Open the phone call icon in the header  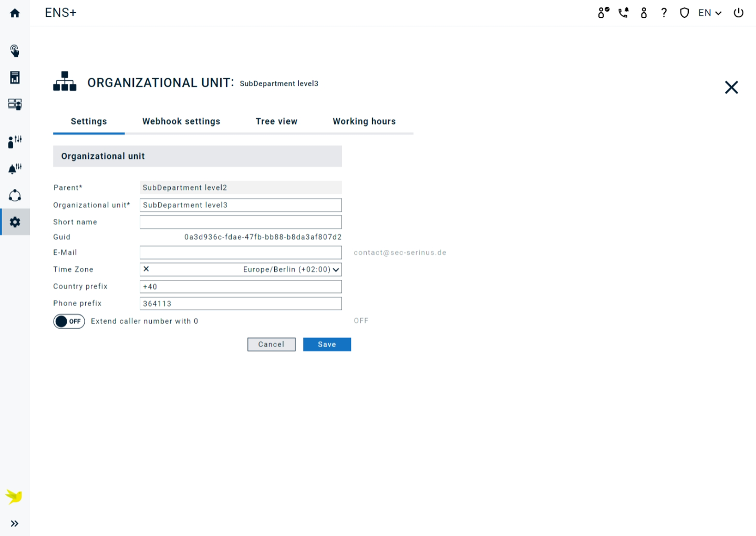click(x=624, y=13)
